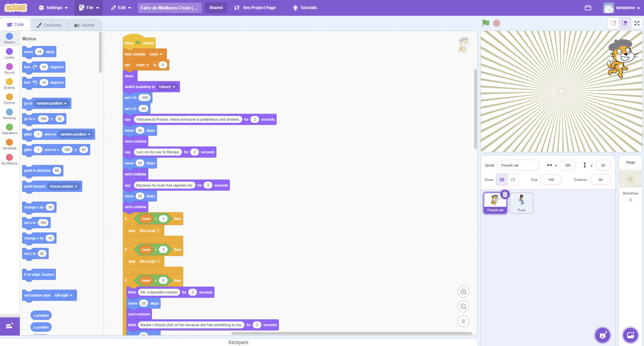Viewport: 644px width, 346px height.
Task: Click the green flag to start project
Action: [x=486, y=23]
